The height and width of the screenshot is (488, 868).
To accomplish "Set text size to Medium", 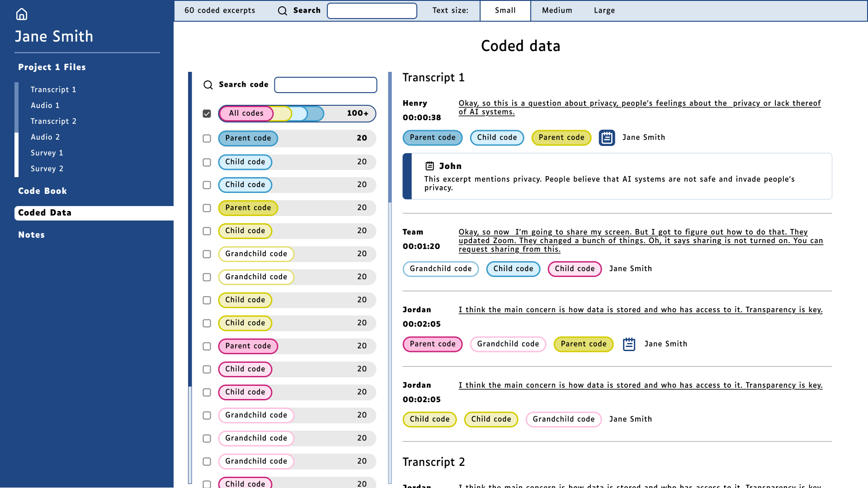I will [557, 11].
